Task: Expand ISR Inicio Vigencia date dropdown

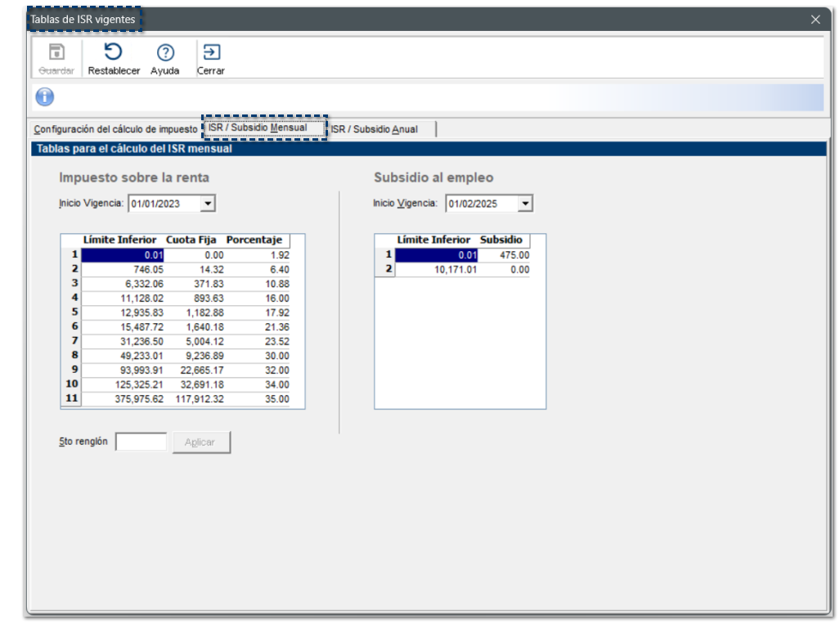Action: click(x=208, y=204)
